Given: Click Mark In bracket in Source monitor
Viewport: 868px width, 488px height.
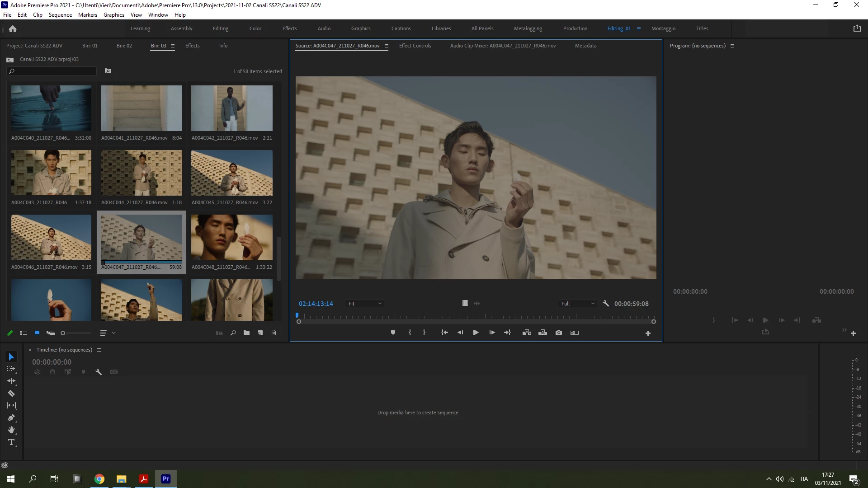Looking at the screenshot, I should 410,333.
